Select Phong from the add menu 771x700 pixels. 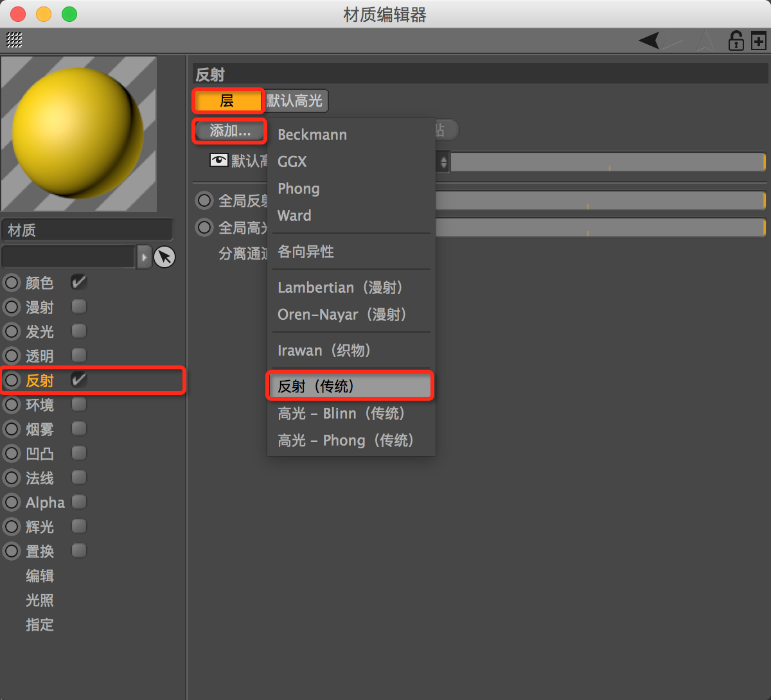click(351, 189)
